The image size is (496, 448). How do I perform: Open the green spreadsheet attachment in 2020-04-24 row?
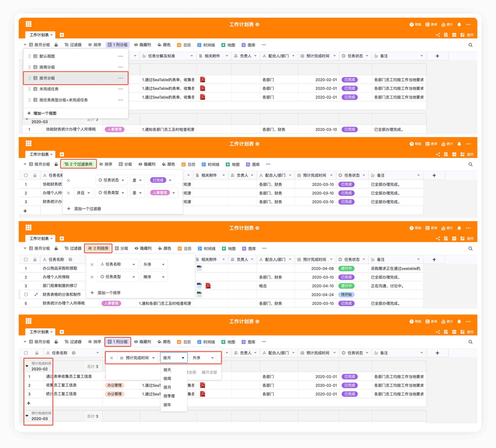(x=199, y=294)
